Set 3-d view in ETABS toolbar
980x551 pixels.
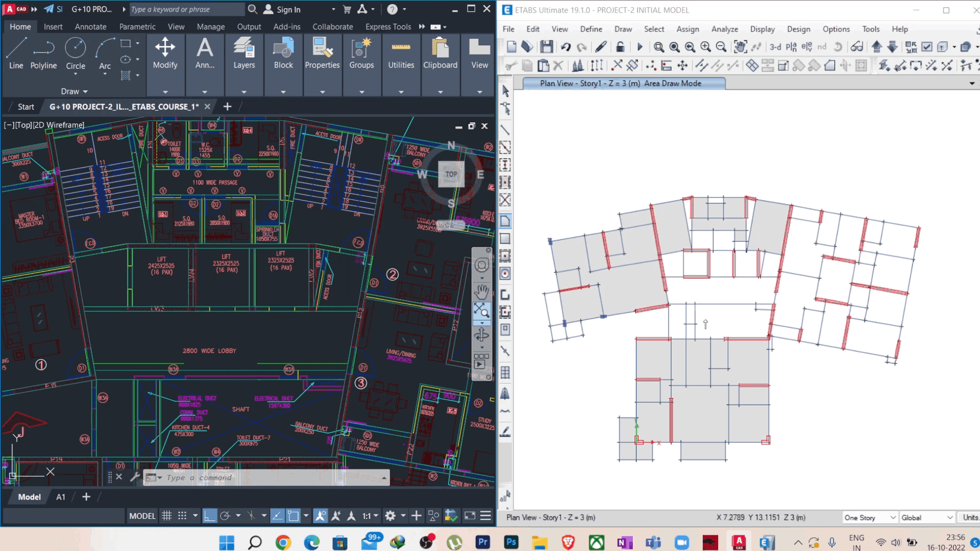(775, 47)
